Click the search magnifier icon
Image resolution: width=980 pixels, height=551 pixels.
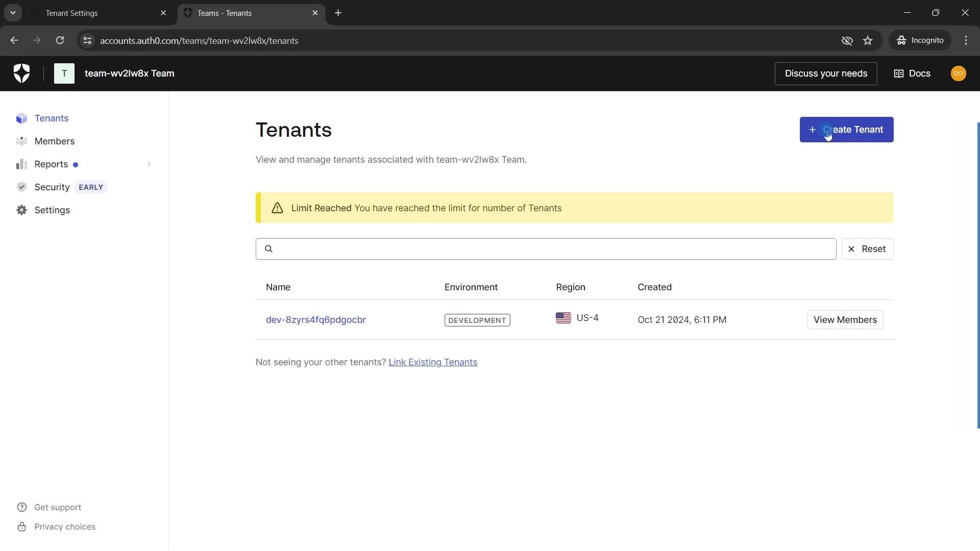click(269, 249)
